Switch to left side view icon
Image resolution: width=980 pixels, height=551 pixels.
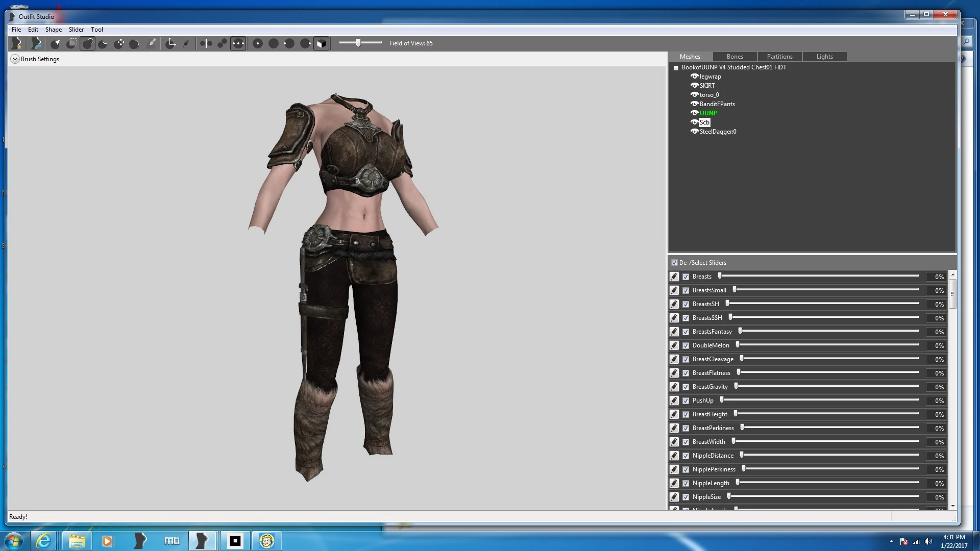[x=289, y=43]
